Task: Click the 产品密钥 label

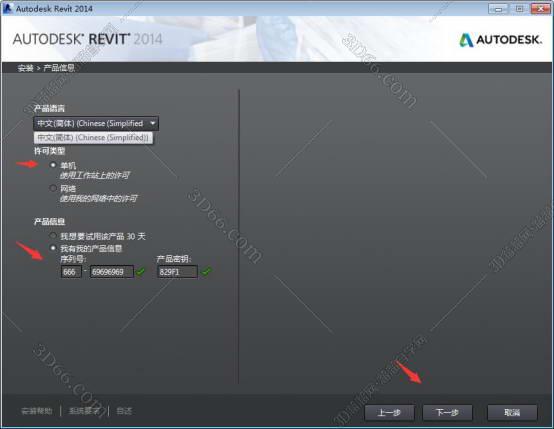Action: pyautogui.click(x=173, y=259)
